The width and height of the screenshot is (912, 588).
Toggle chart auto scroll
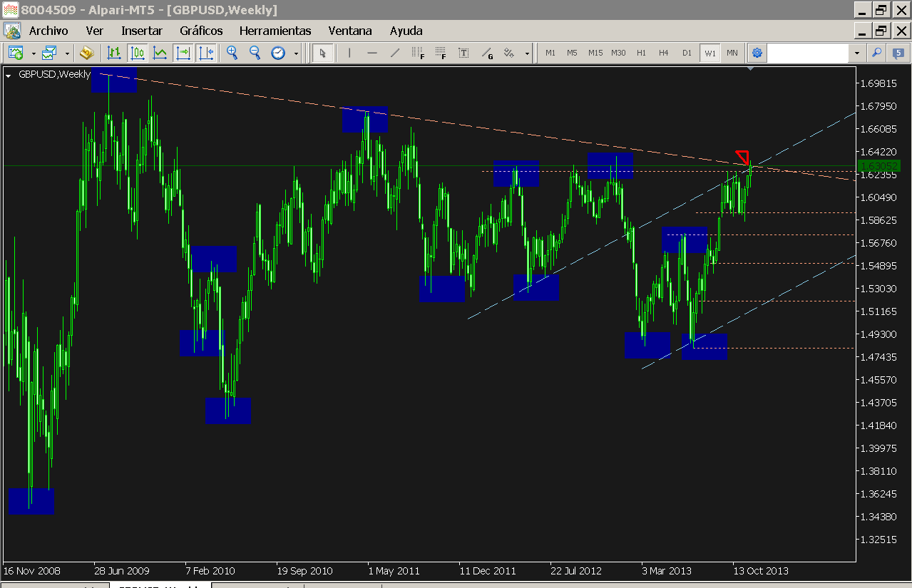[183, 53]
